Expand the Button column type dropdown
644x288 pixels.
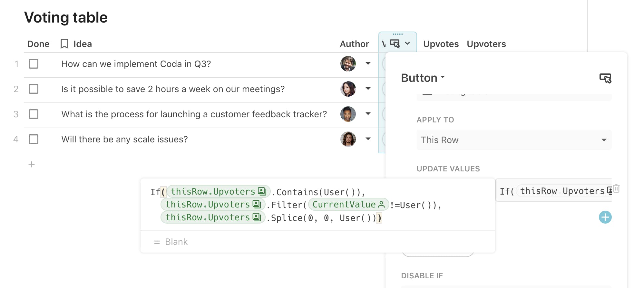coord(423,78)
